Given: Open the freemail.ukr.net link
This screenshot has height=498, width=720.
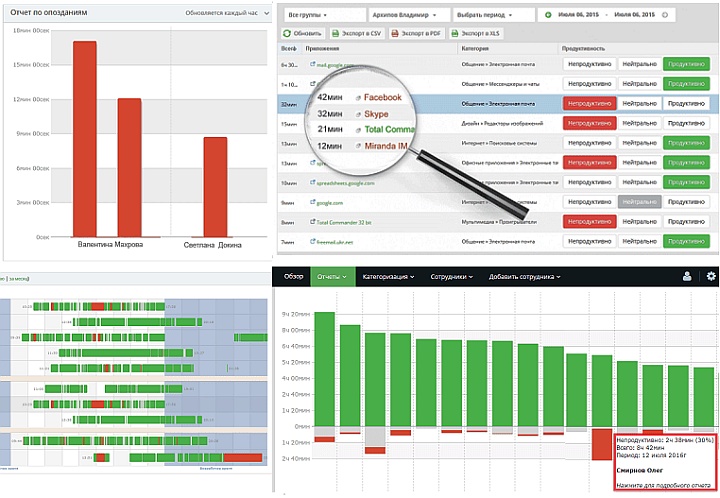Looking at the screenshot, I should tap(335, 242).
